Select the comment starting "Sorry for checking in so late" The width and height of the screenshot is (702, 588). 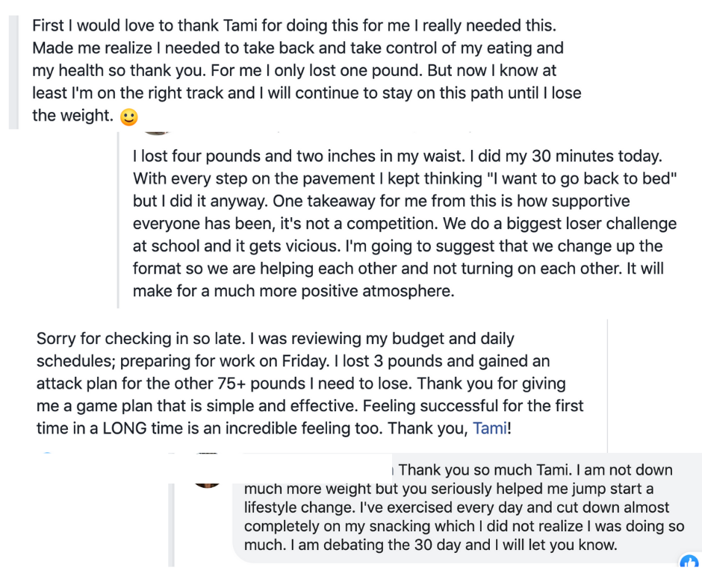click(x=310, y=384)
